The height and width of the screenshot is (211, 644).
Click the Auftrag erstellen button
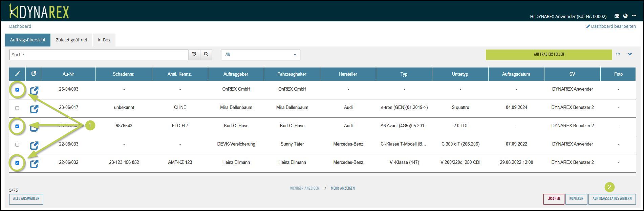click(x=549, y=55)
